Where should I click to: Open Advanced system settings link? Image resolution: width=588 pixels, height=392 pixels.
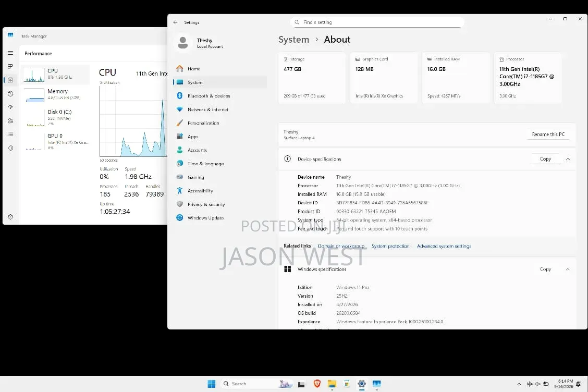[x=444, y=246]
